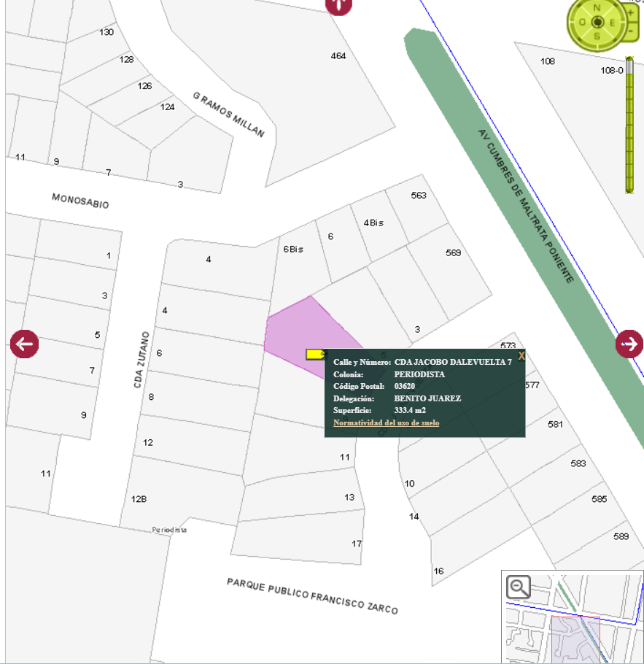644x664 pixels.
Task: Pan the map west with the left arrow
Action: pos(25,344)
